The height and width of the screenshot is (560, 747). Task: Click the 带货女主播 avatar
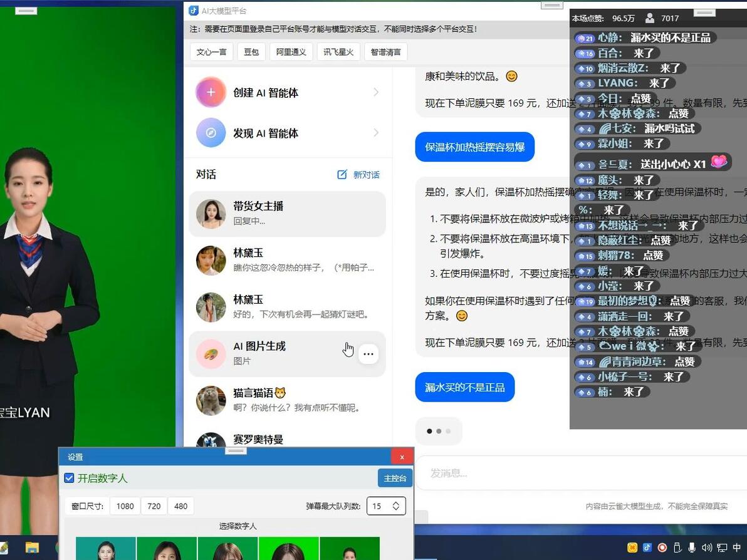(x=211, y=214)
